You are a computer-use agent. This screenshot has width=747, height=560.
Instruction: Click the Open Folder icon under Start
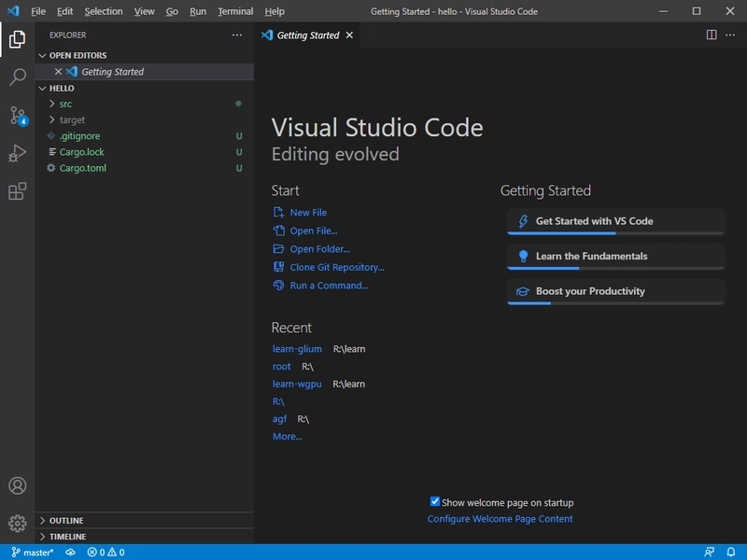click(x=278, y=248)
